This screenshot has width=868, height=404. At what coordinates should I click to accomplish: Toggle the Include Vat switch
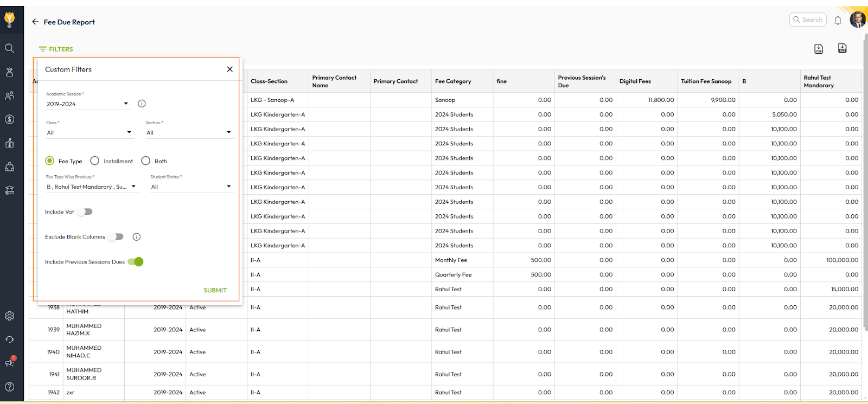pos(85,212)
